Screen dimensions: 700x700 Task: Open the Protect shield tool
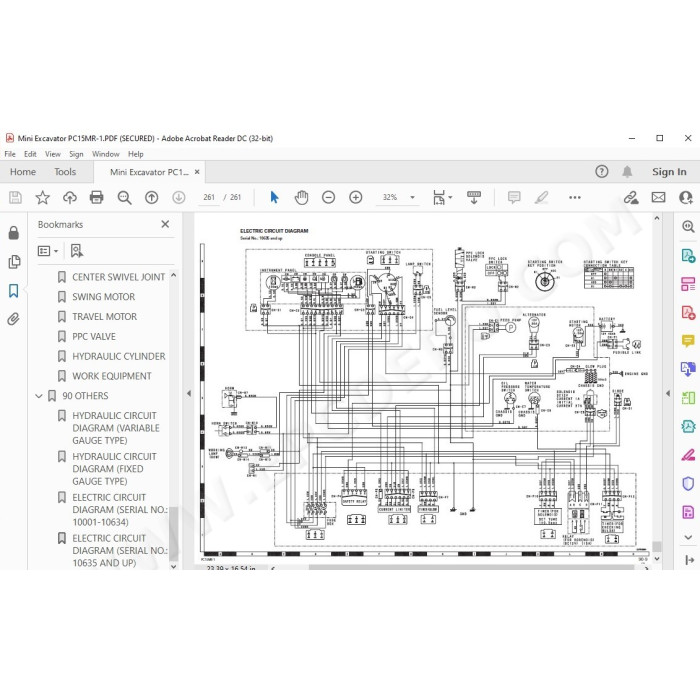tap(688, 483)
